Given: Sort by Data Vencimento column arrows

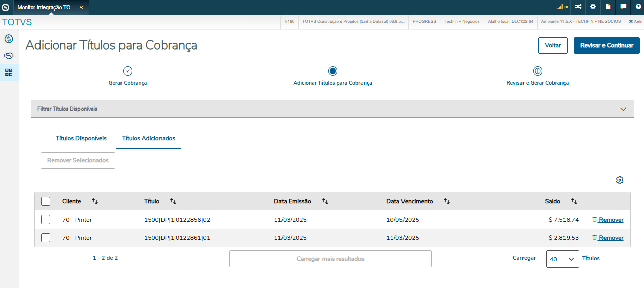Looking at the screenshot, I should coord(447,201).
